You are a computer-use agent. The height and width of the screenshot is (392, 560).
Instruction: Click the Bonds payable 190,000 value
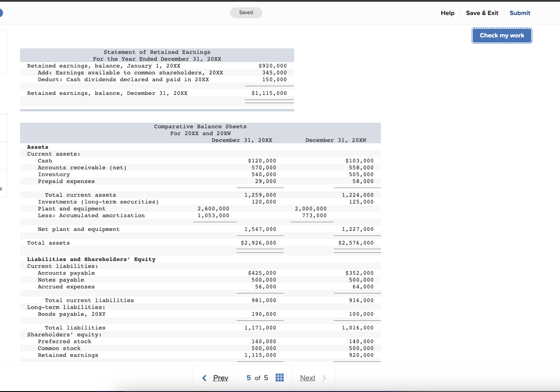click(264, 314)
